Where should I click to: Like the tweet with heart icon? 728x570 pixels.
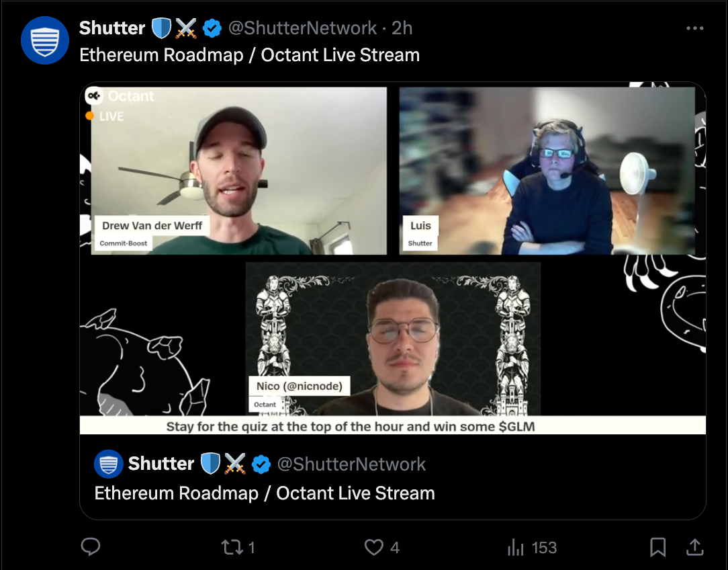point(374,547)
